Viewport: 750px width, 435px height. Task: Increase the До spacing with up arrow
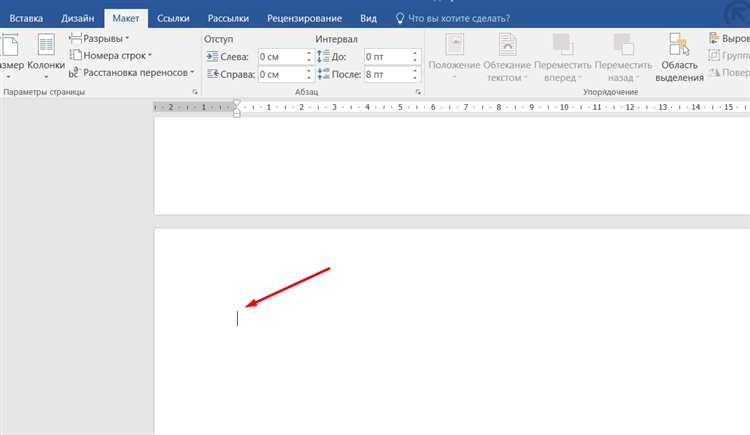pyautogui.click(x=415, y=53)
